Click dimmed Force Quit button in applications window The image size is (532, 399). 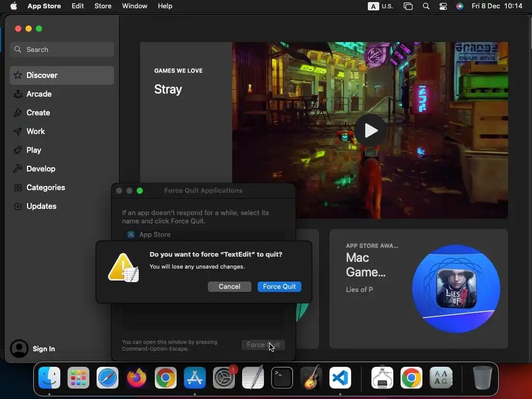[x=263, y=345]
